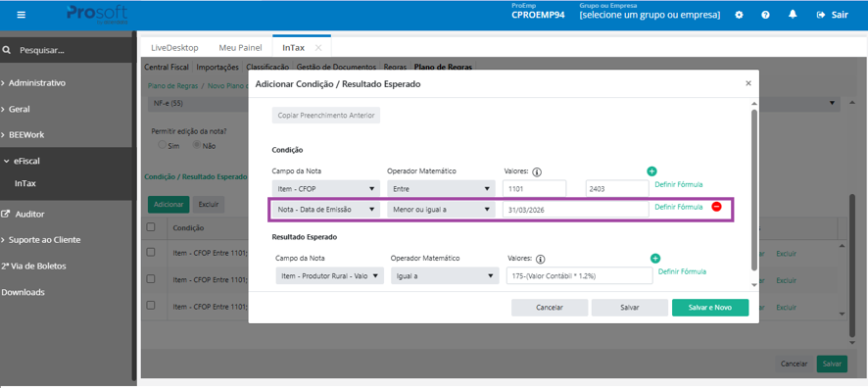This screenshot has height=388, width=868.
Task: Open the Plano de Regras menu
Action: (443, 67)
